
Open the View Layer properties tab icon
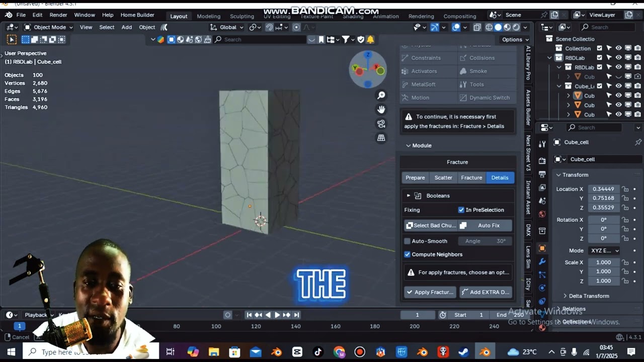click(542, 188)
